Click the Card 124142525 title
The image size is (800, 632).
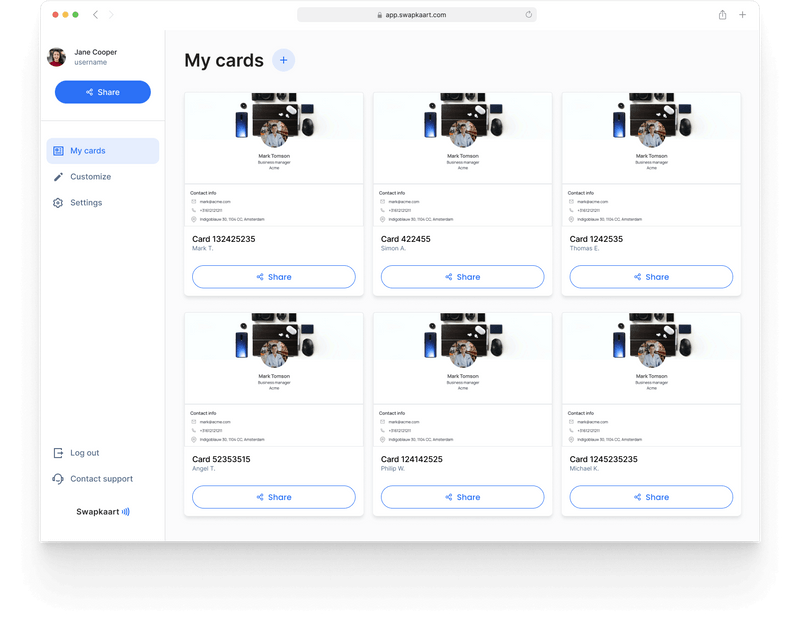[x=412, y=459]
